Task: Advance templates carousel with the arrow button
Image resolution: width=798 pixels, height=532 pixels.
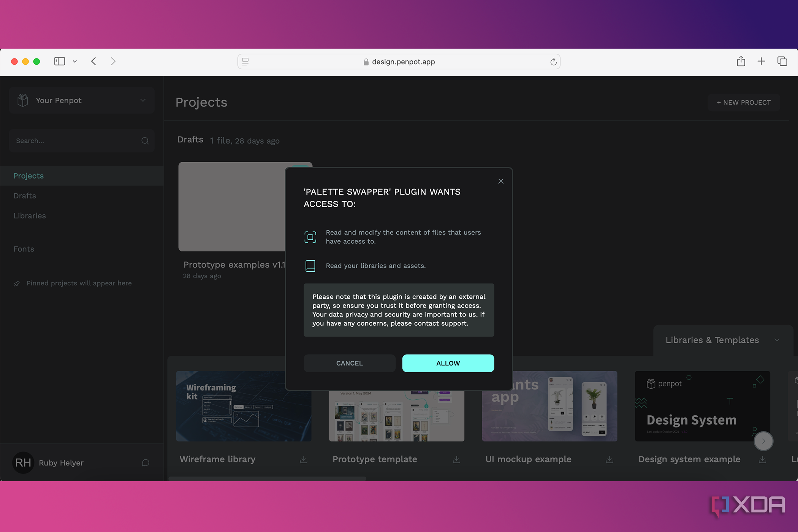Action: 763,441
